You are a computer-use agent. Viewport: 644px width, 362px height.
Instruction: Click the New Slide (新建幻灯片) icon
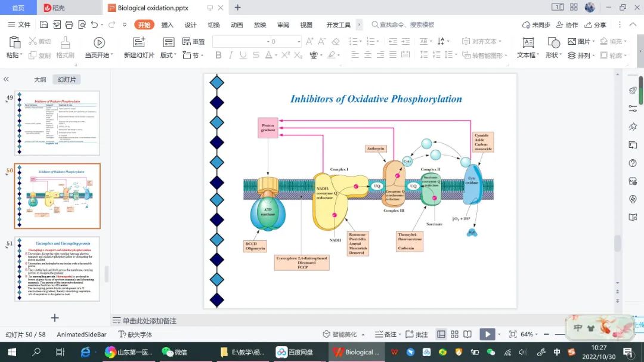tap(139, 43)
